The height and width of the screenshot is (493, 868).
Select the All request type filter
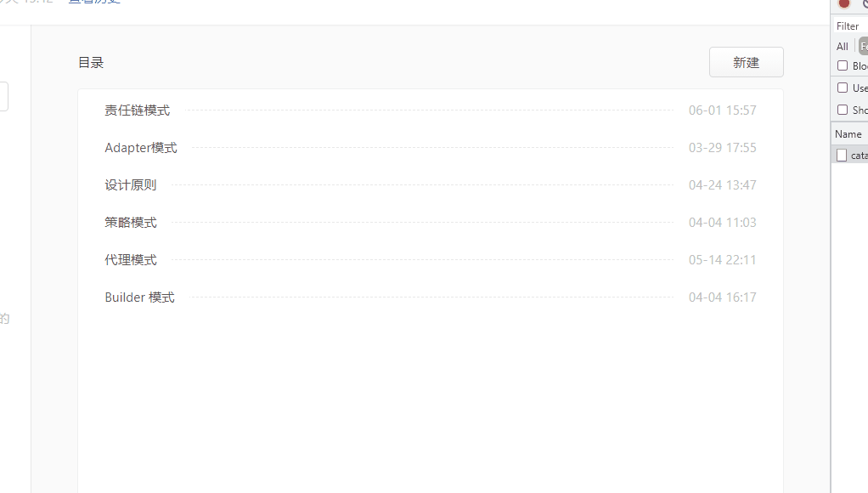click(x=842, y=47)
